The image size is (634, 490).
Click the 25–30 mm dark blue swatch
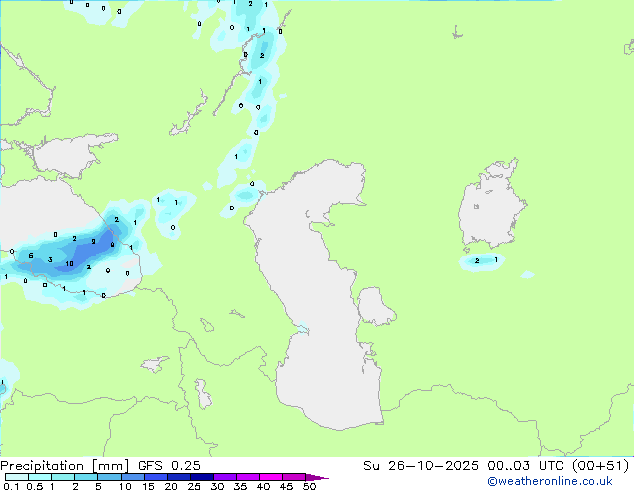coord(202,477)
